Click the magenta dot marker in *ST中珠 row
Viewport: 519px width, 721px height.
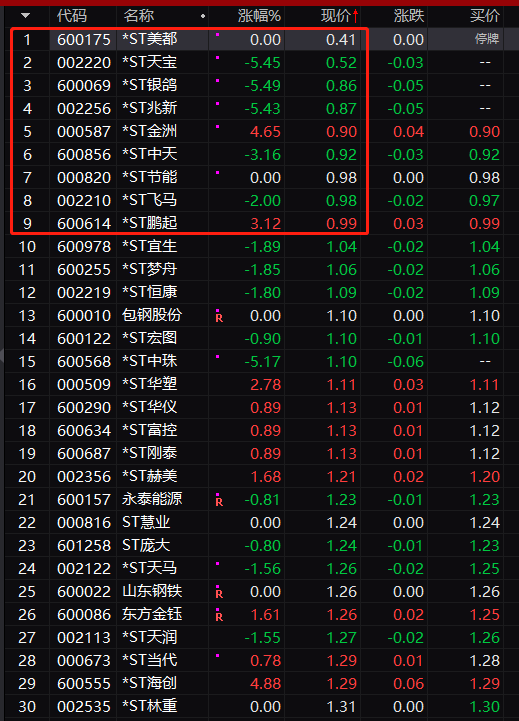coord(217,356)
